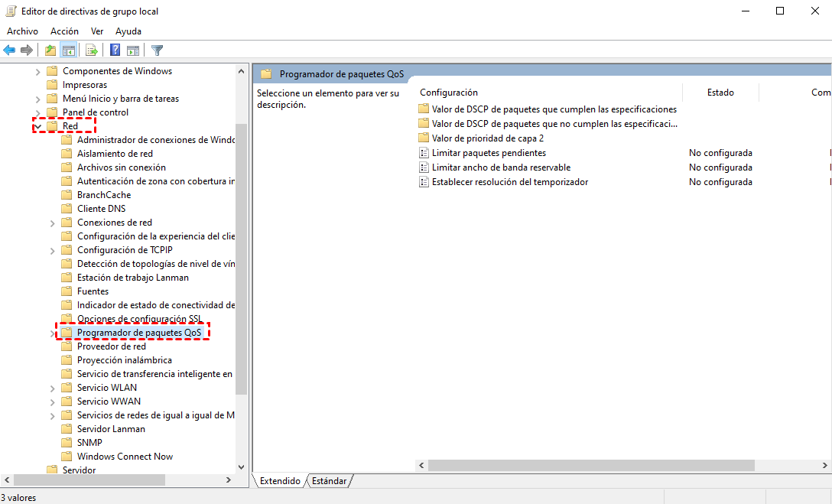Screen dimensions: 832x504
Task: Click the Back arrow toolbar button
Action: pyautogui.click(x=9, y=50)
